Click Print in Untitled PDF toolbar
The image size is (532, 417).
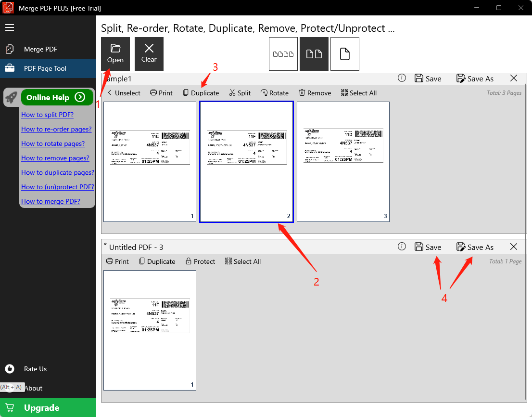[x=117, y=261]
